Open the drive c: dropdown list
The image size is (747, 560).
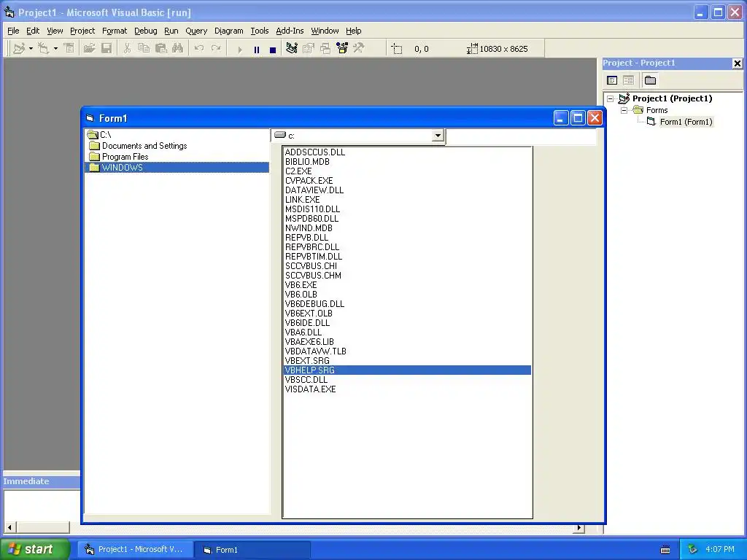(x=438, y=136)
